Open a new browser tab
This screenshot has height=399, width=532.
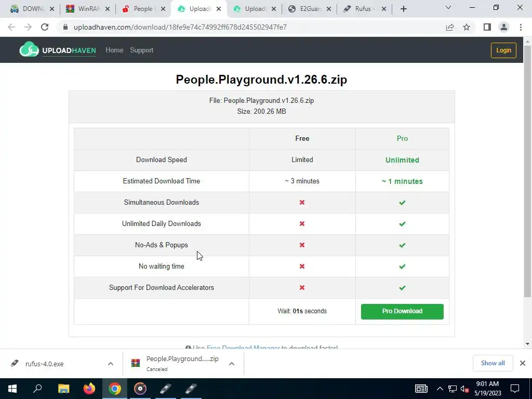(403, 9)
